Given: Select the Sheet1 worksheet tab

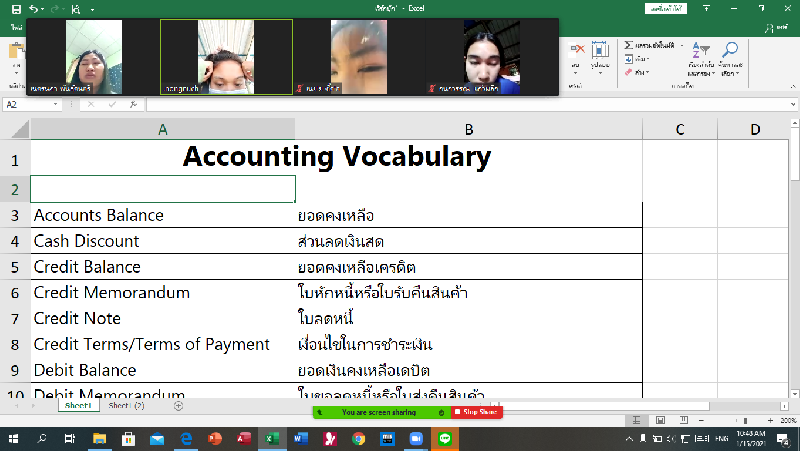Looking at the screenshot, I should [78, 406].
